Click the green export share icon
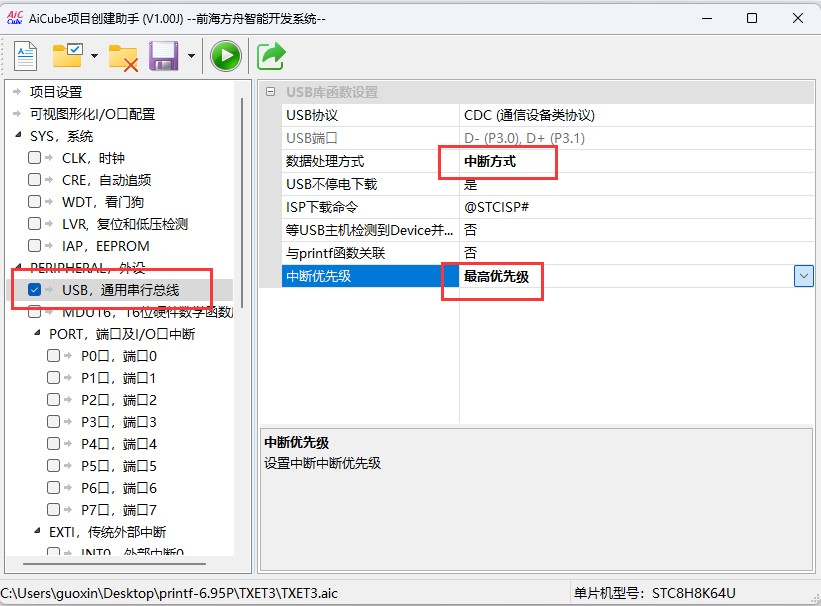821x606 pixels. pos(271,56)
